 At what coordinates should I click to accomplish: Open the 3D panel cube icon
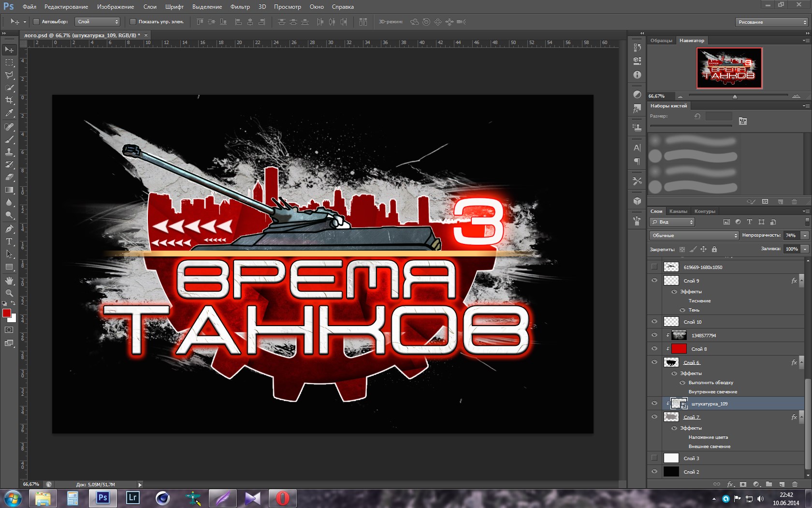coord(637,201)
